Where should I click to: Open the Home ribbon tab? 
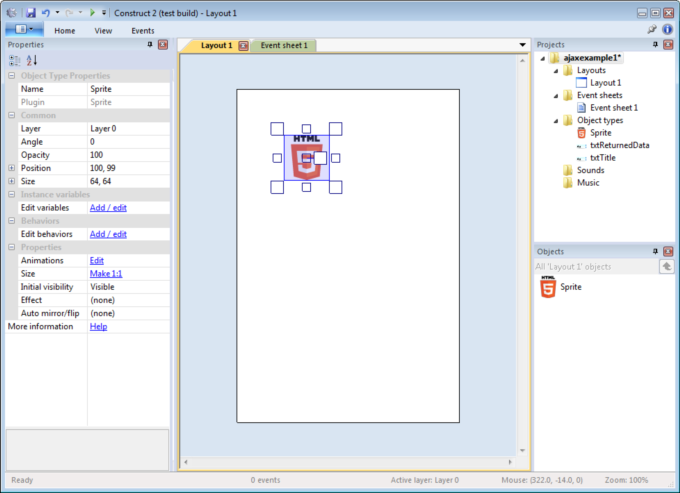click(x=65, y=31)
